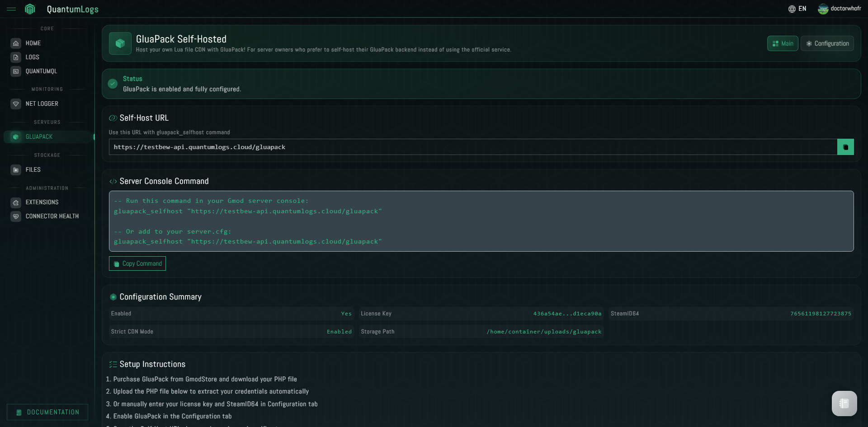
Task: Open the Net Logger sidebar icon
Action: [16, 104]
